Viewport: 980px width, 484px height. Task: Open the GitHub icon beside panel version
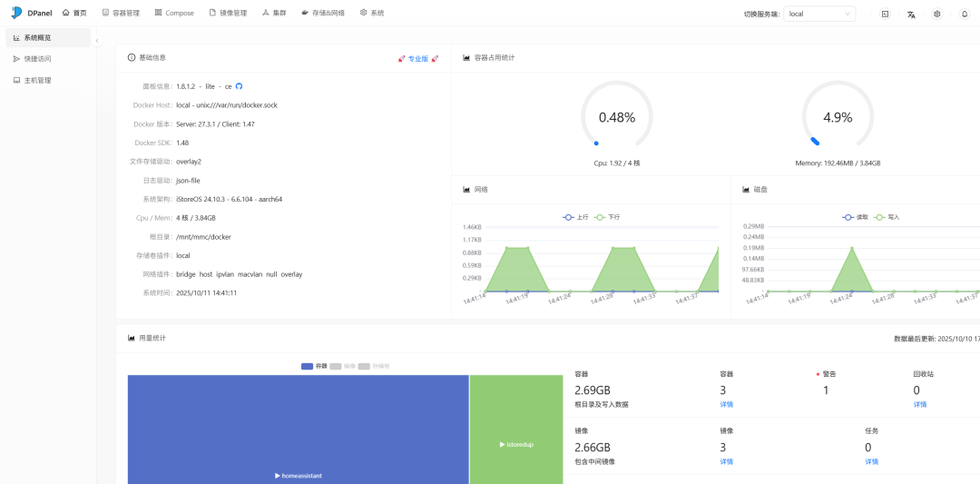[240, 86]
